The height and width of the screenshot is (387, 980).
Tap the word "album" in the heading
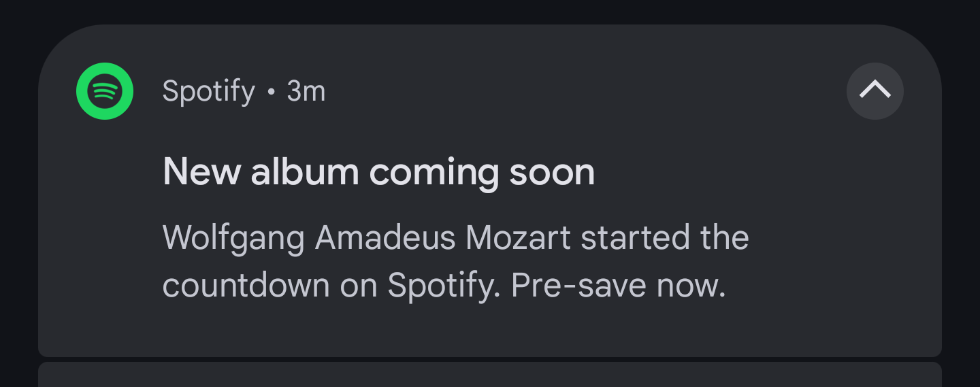(x=304, y=172)
